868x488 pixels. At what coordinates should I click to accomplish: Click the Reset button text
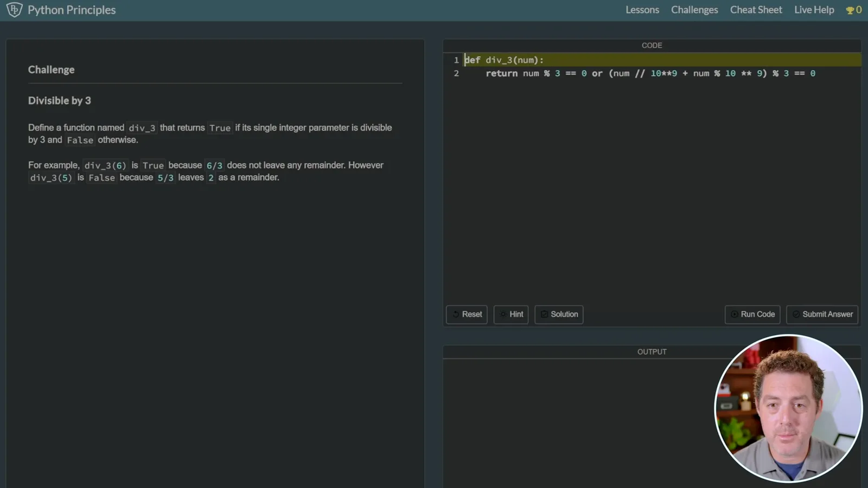coord(472,314)
